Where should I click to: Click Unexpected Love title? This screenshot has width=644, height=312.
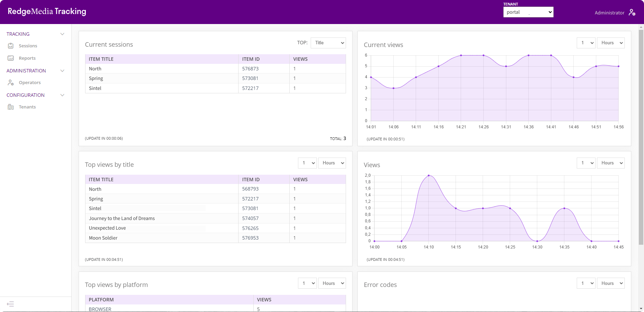(107, 228)
